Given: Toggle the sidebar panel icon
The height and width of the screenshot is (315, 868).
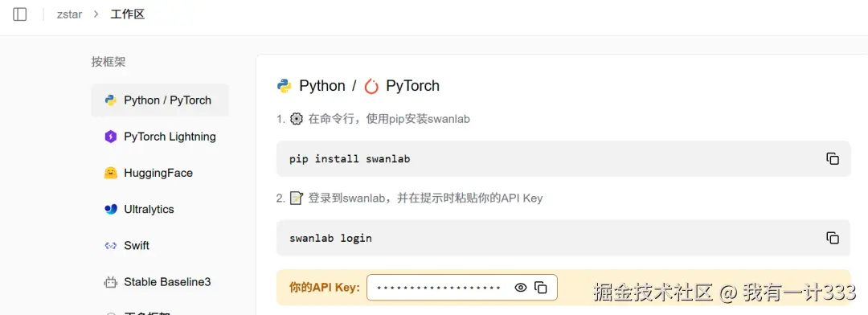Looking at the screenshot, I should [20, 14].
